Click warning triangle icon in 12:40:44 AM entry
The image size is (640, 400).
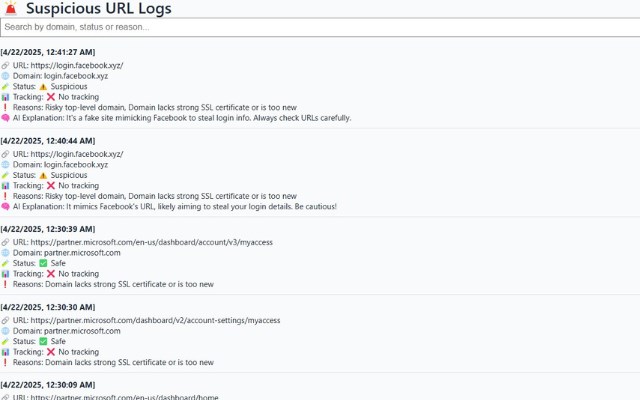click(43, 175)
